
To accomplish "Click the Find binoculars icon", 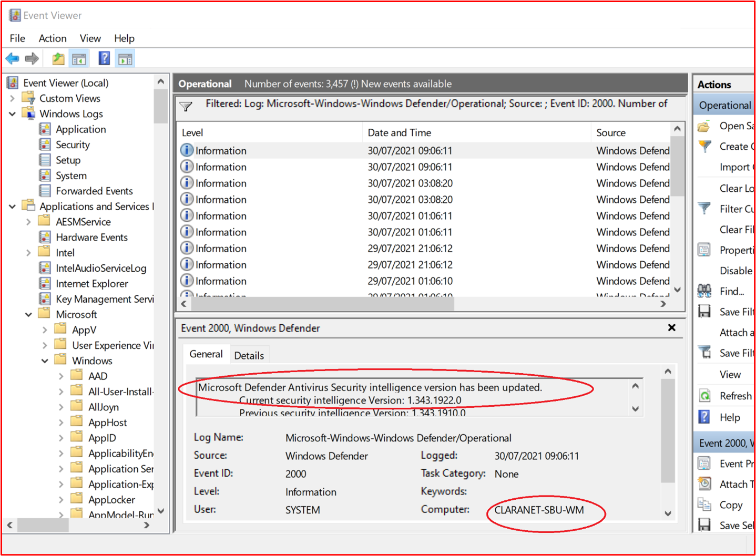I will pyautogui.click(x=704, y=291).
